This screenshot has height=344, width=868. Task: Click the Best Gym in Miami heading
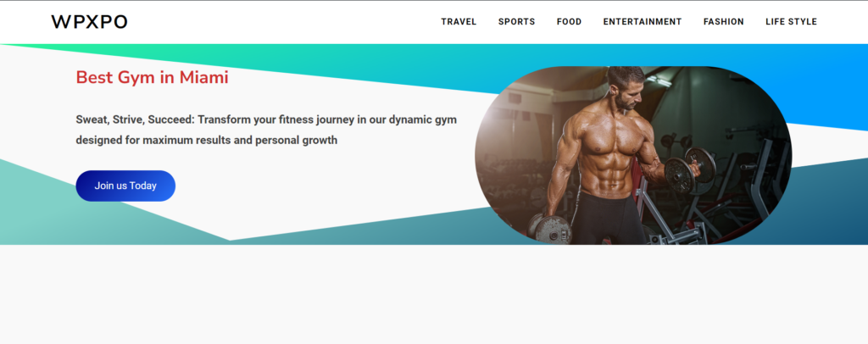point(153,77)
